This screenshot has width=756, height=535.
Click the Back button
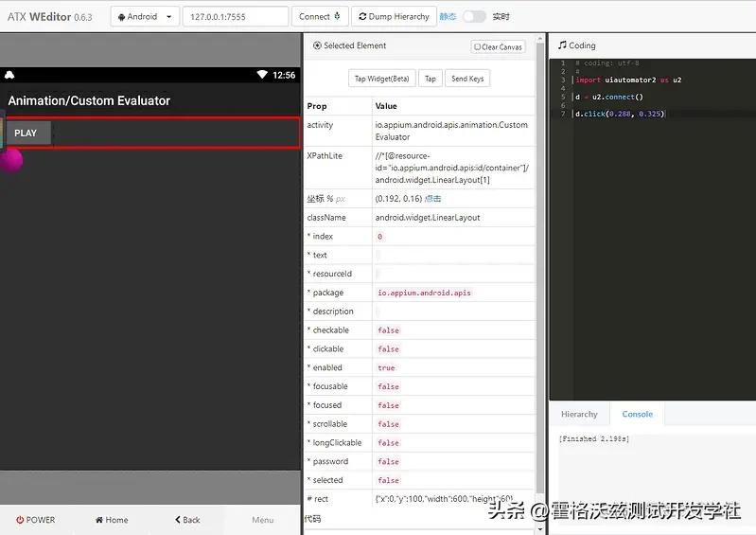187,520
